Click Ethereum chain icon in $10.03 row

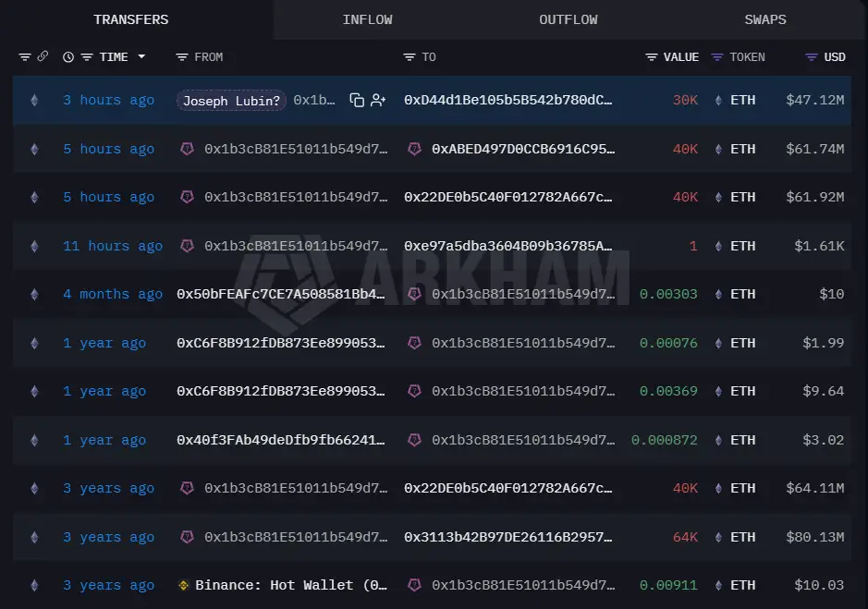tap(34, 585)
